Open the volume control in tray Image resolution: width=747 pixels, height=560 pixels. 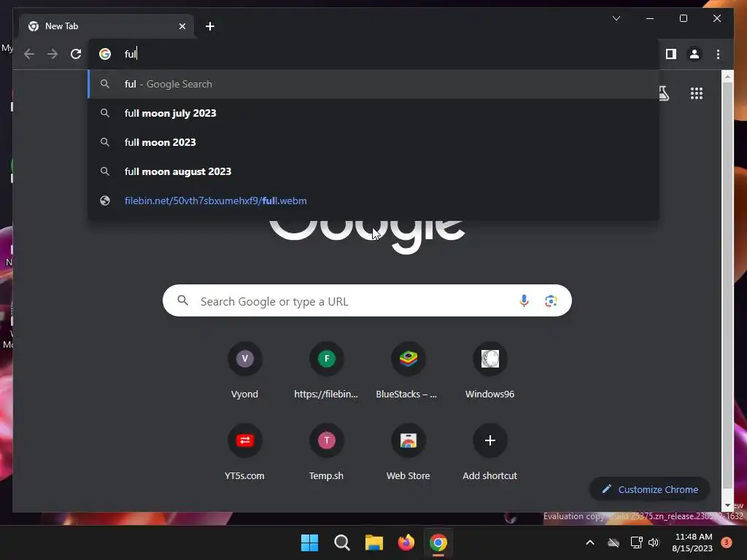[654, 542]
